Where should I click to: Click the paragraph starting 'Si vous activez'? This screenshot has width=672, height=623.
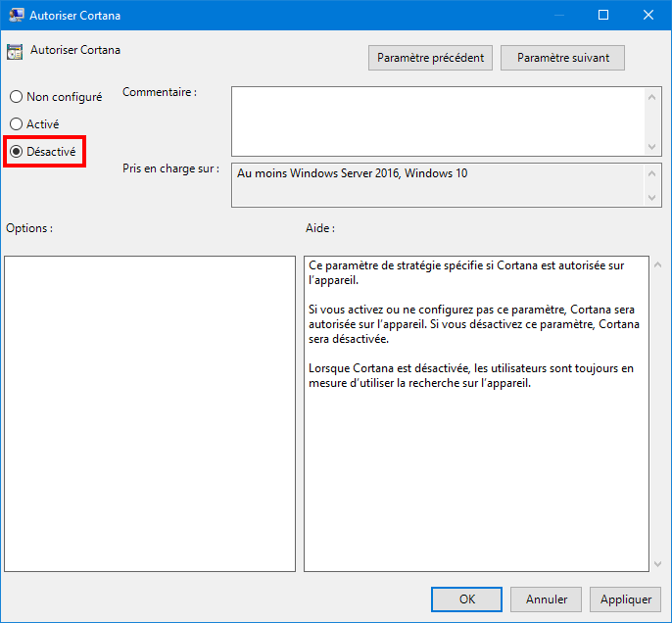(474, 324)
